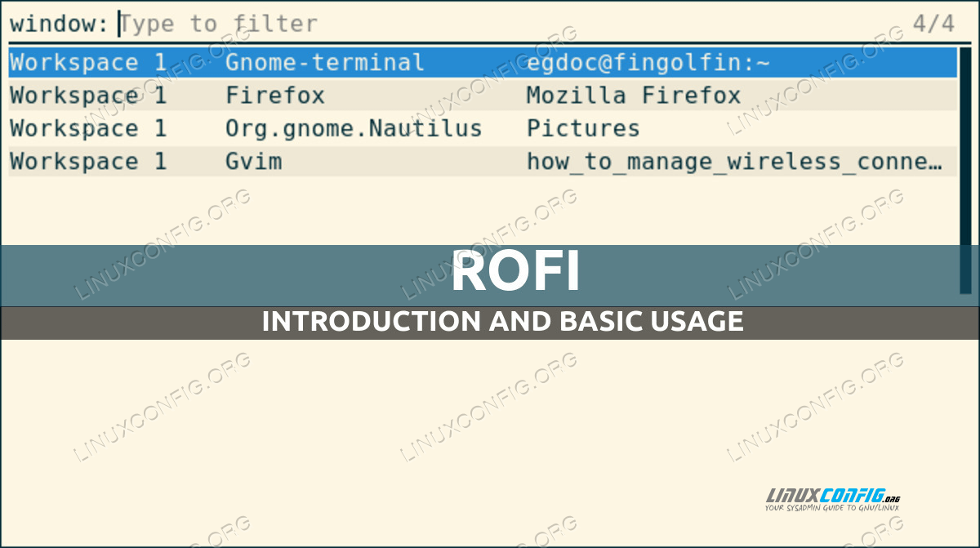Click the "window:" prompt label
This screenshot has width=980, height=548.
click(58, 24)
